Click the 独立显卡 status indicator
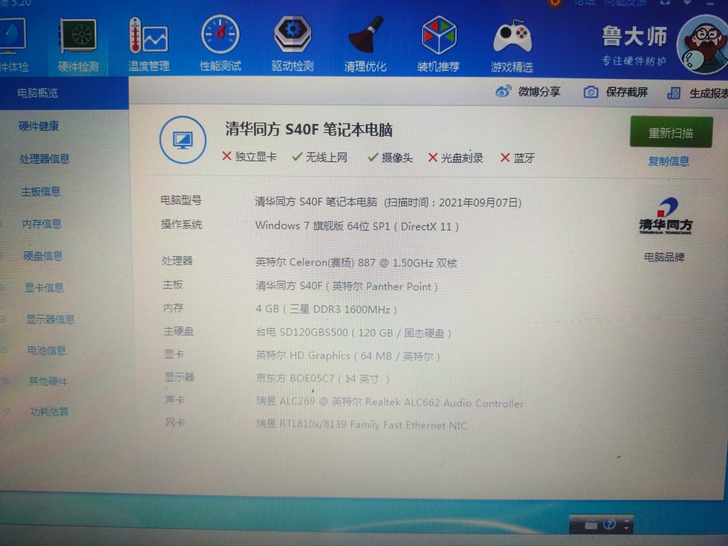This screenshot has height=546, width=728. coord(249,156)
